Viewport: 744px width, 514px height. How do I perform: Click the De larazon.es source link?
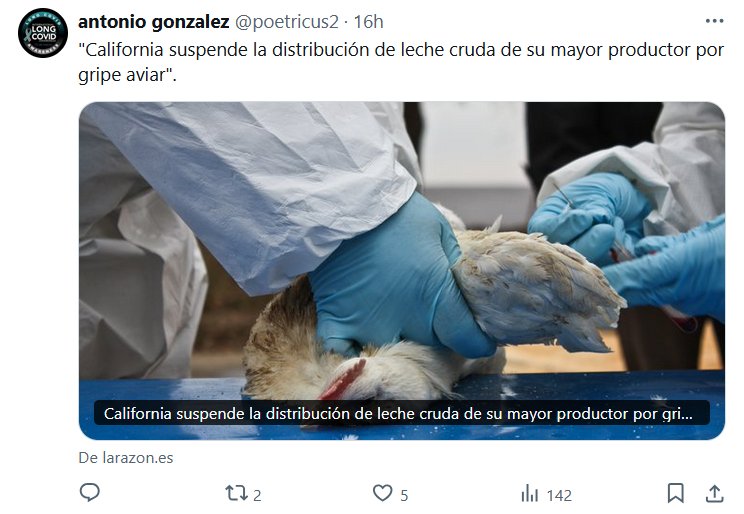(126, 458)
